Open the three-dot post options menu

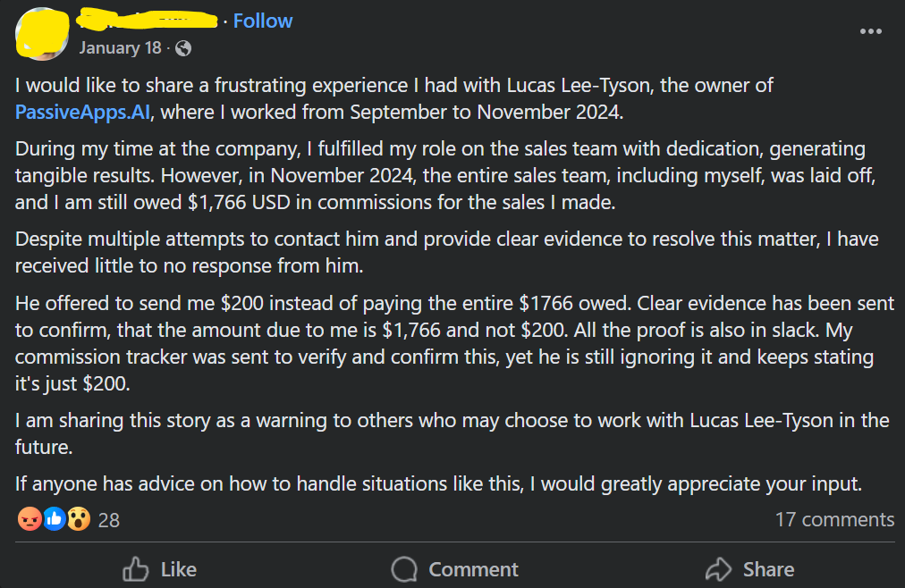click(870, 31)
